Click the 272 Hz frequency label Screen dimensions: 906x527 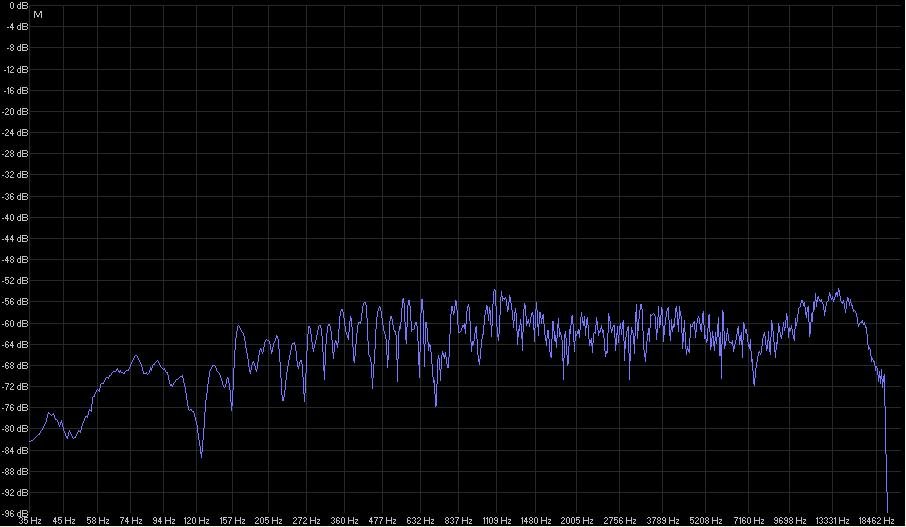(x=306, y=521)
